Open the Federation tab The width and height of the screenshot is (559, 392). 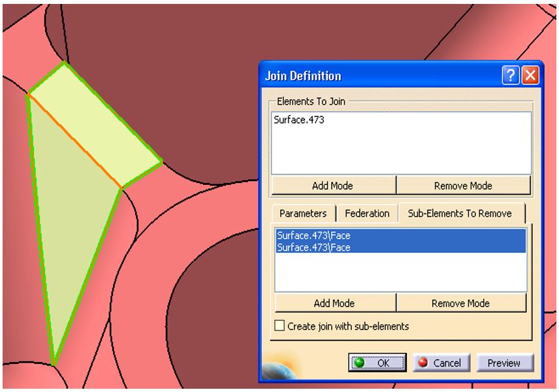pyautogui.click(x=367, y=214)
